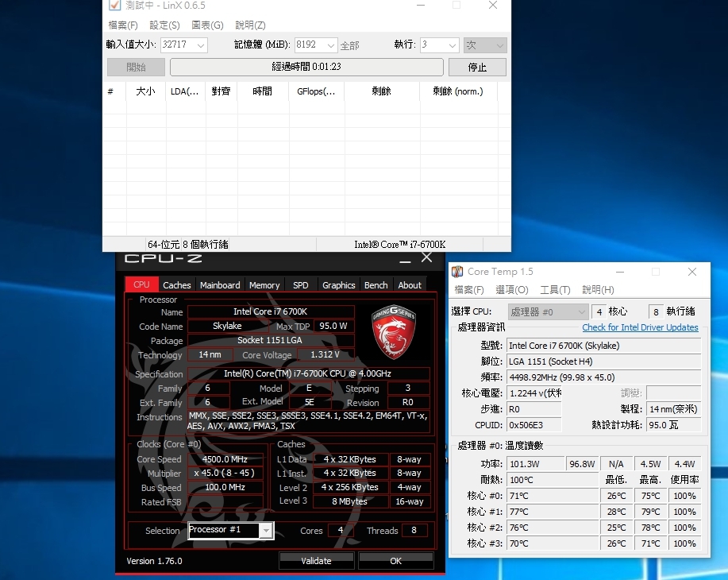
Task: Click the 對齊 column header in LinX
Action: [x=221, y=91]
